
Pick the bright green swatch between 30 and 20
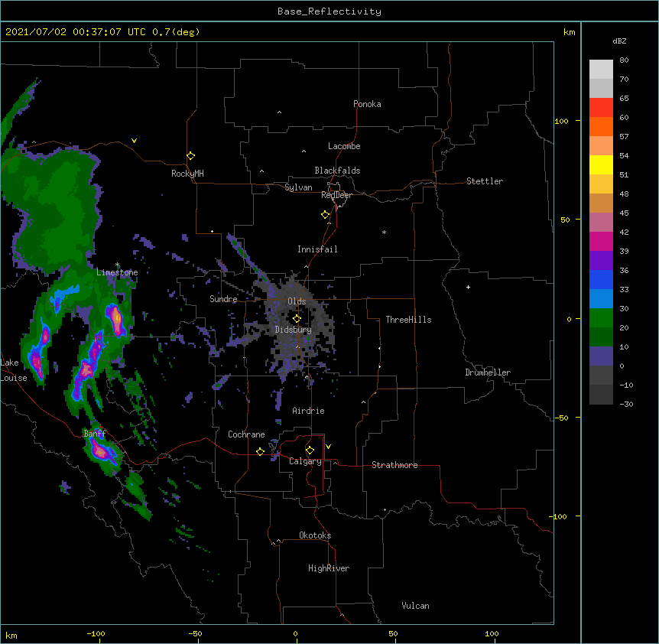[601, 318]
